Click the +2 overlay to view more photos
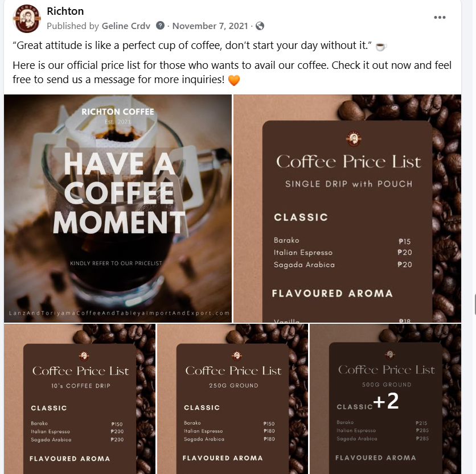476x474 pixels. click(385, 401)
